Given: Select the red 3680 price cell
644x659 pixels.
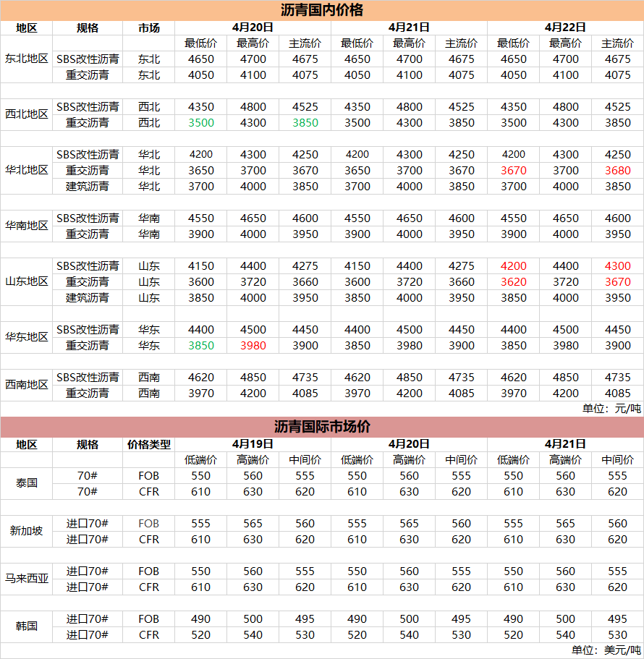Looking at the screenshot, I should click(x=617, y=171).
